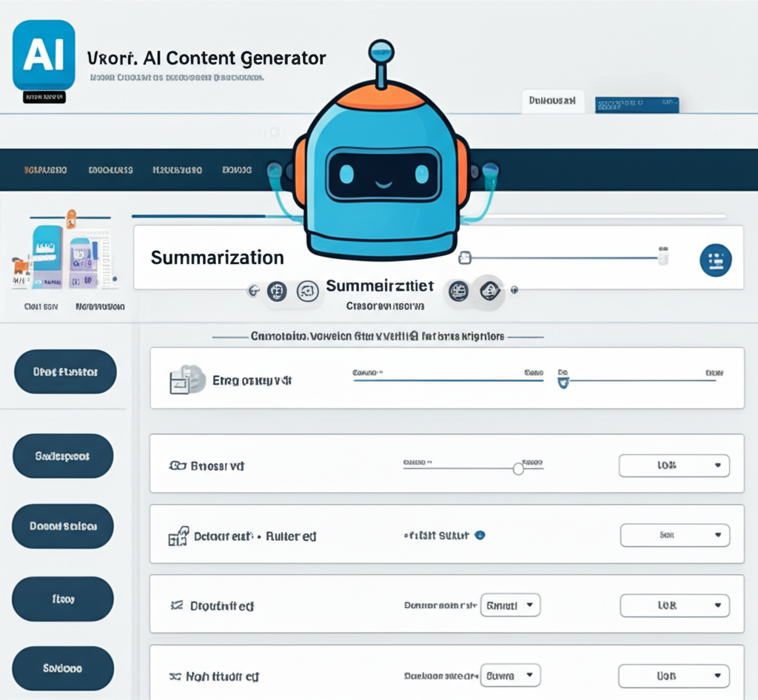Select the globe icon below the Summarization title
The image size is (758, 700).
(276, 291)
